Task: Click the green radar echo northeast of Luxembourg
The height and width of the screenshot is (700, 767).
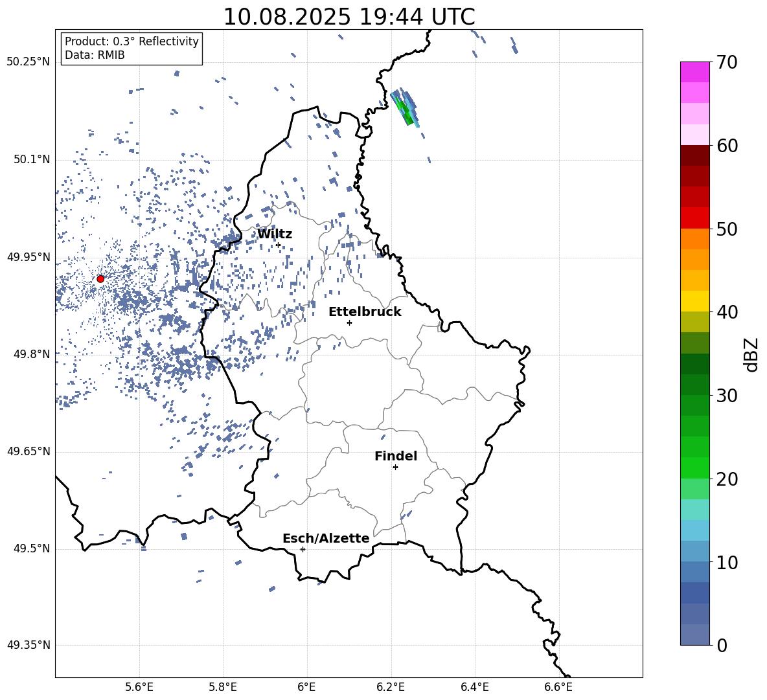Action: tap(405, 108)
